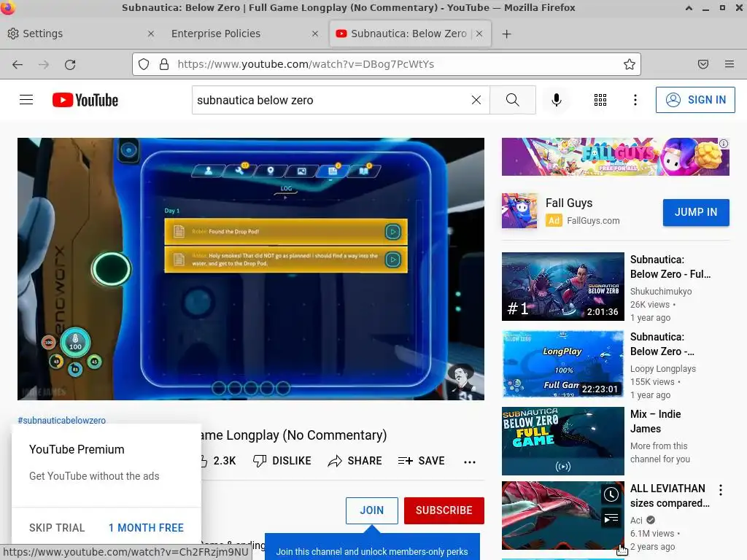Open a new browser tab

pyautogui.click(x=507, y=34)
